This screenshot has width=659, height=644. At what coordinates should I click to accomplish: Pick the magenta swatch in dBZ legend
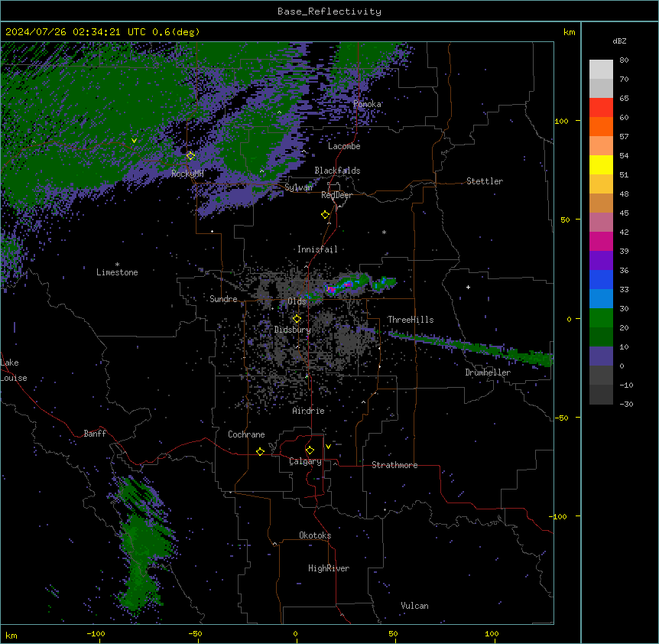(x=601, y=241)
